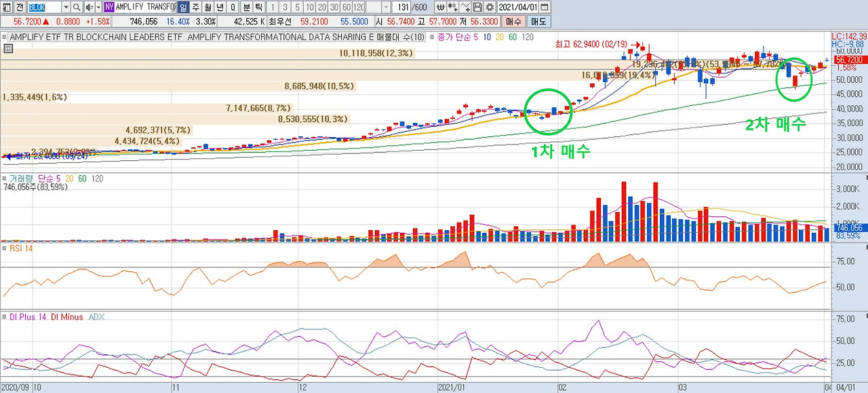Choose the 120 interval button

click(x=358, y=7)
